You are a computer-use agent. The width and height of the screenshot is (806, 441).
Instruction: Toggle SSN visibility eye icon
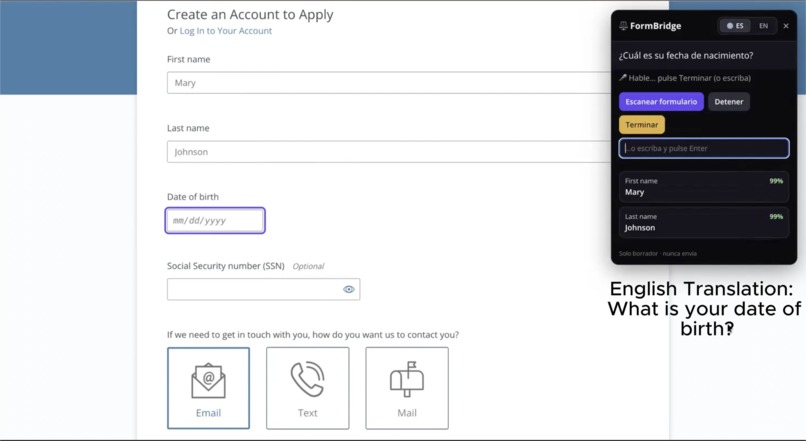coord(349,289)
